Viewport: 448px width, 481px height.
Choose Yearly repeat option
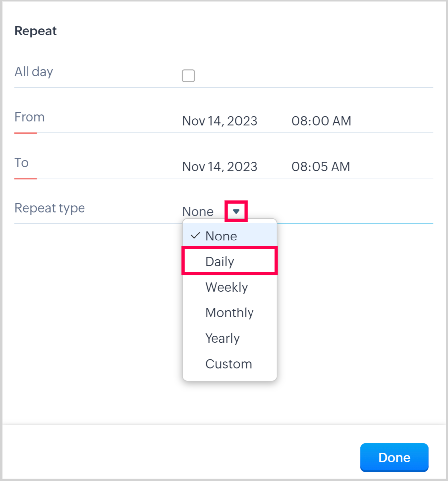click(x=222, y=338)
